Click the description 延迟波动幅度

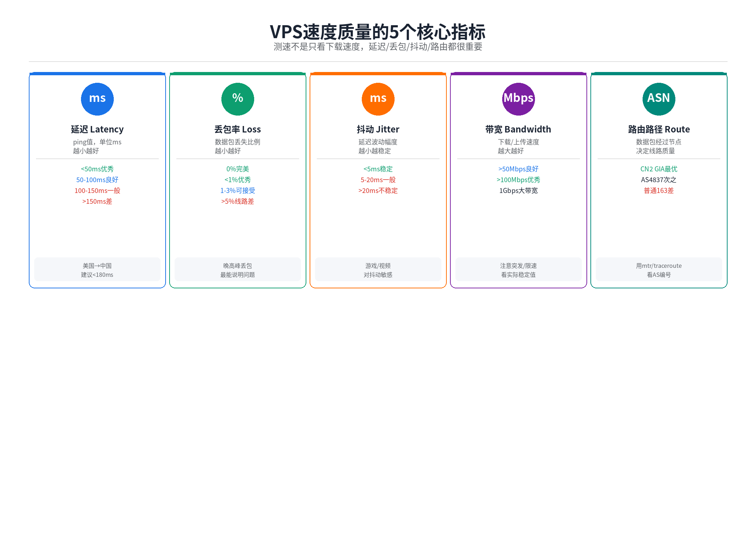pos(378,142)
